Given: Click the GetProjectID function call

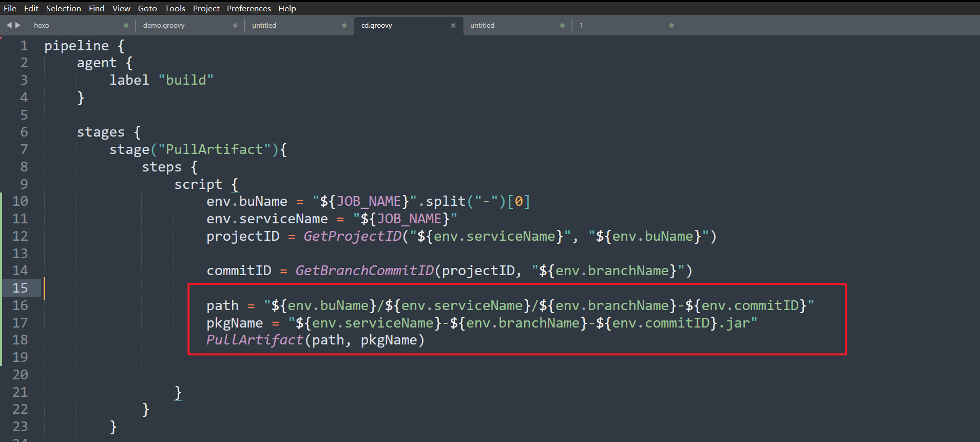Looking at the screenshot, I should pos(353,236).
